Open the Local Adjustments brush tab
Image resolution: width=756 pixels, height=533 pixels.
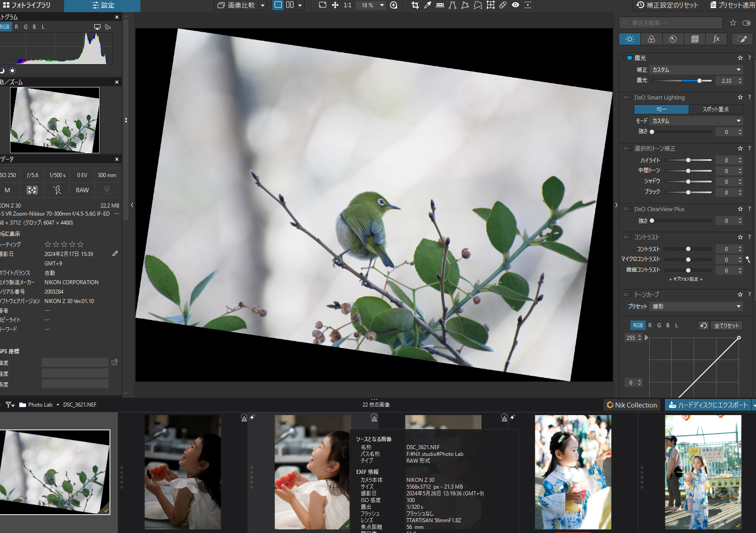click(742, 39)
